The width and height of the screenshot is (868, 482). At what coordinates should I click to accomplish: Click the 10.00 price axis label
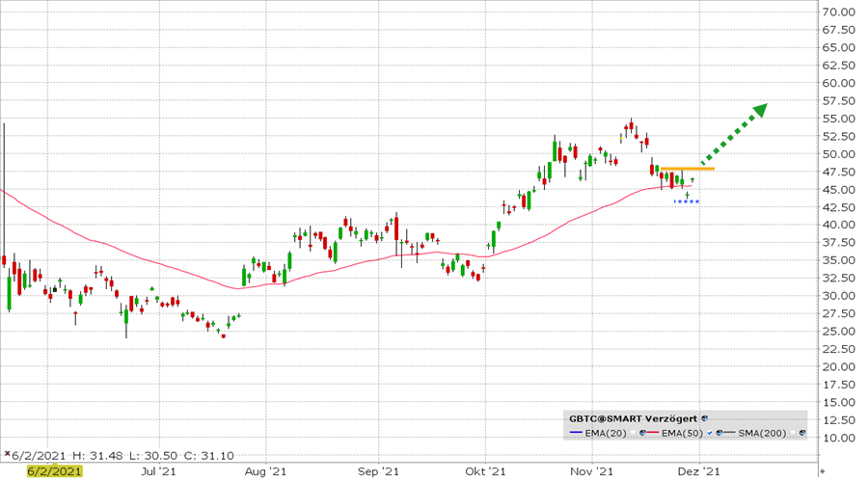click(839, 438)
